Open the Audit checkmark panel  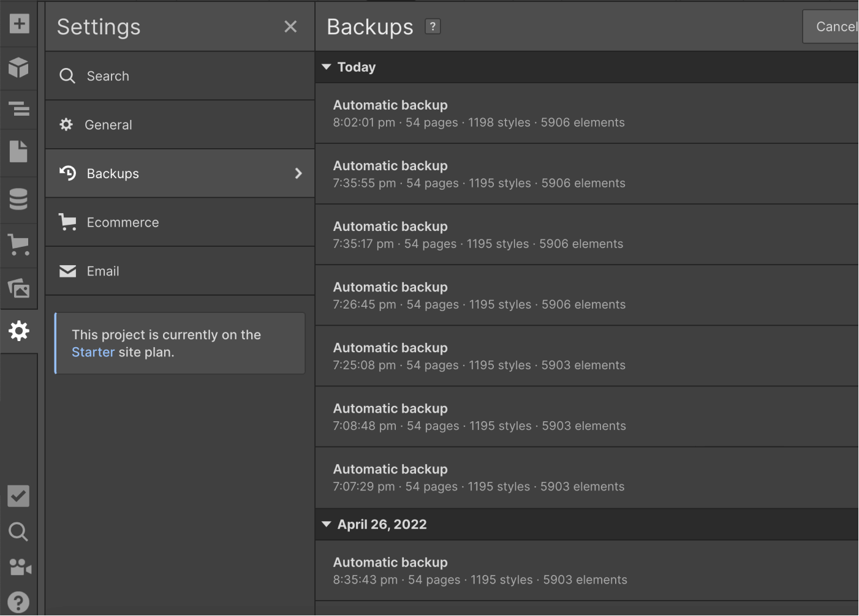coord(19,496)
